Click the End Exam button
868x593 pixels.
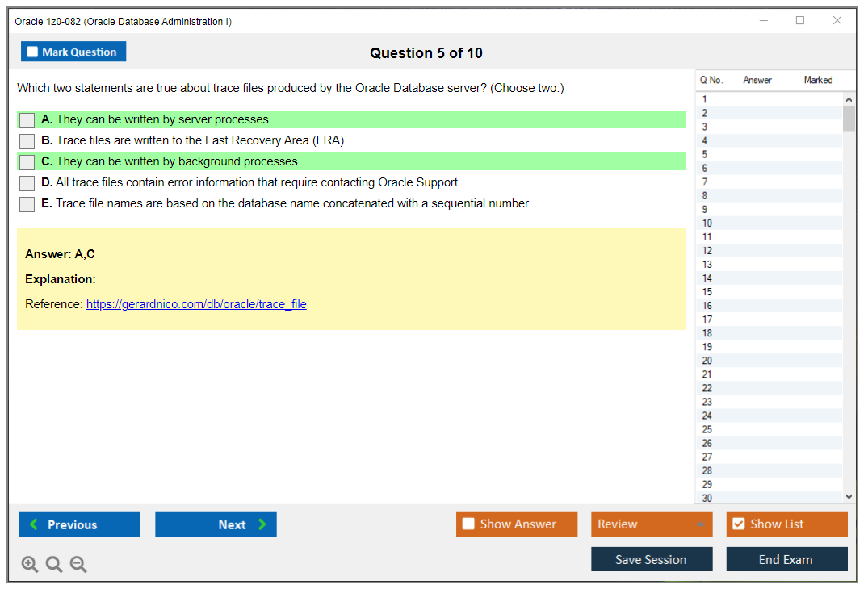(786, 559)
